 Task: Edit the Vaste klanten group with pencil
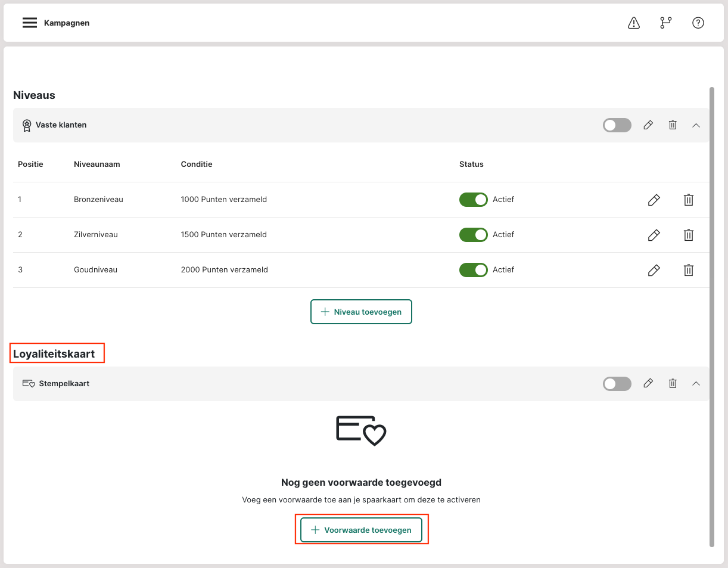(x=648, y=125)
